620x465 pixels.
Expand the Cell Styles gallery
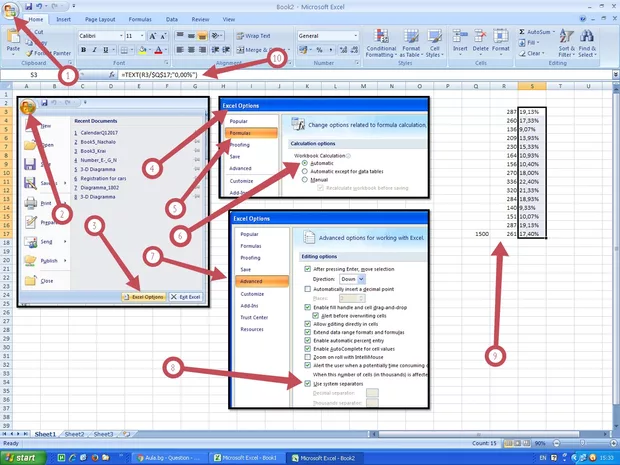pos(435,43)
